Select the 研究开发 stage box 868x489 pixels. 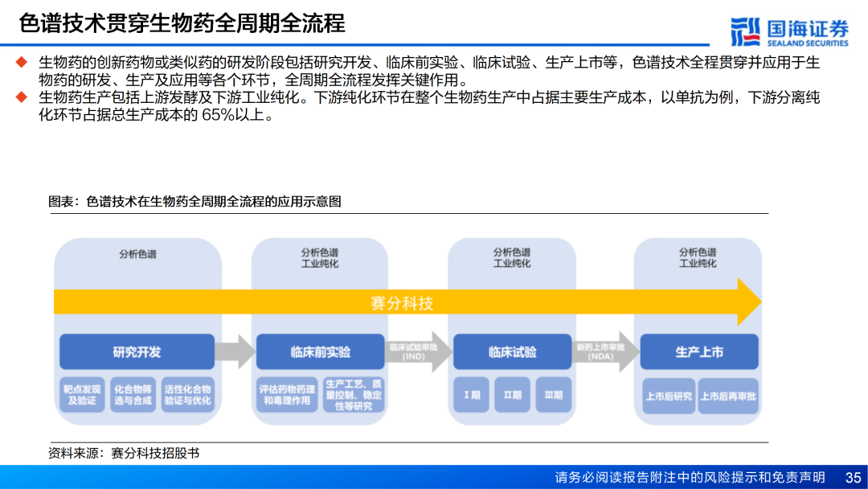pos(137,352)
